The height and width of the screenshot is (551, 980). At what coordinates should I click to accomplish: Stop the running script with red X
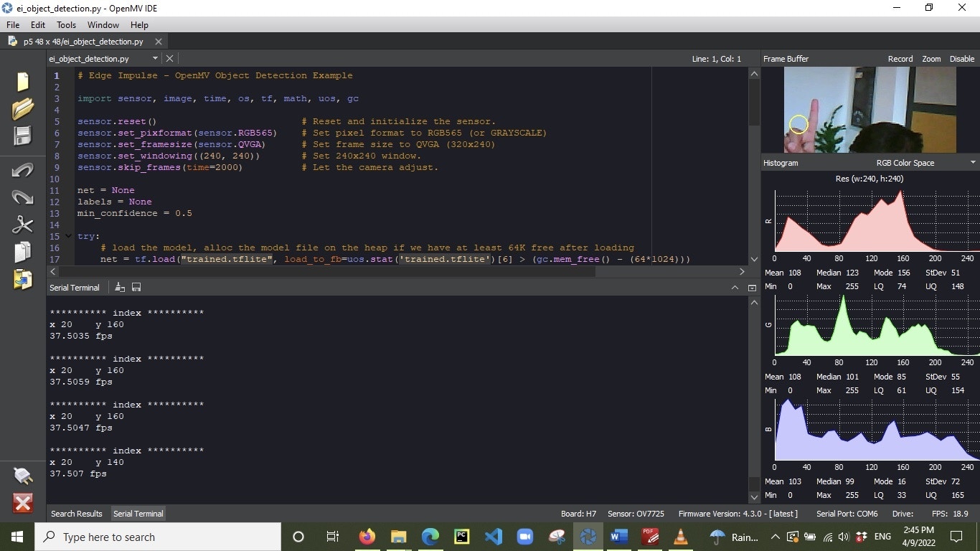(x=23, y=503)
